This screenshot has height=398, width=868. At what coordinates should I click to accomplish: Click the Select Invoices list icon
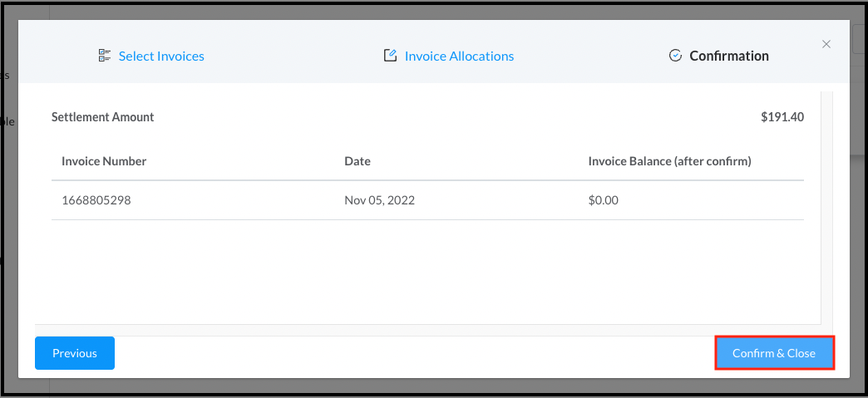coord(105,56)
